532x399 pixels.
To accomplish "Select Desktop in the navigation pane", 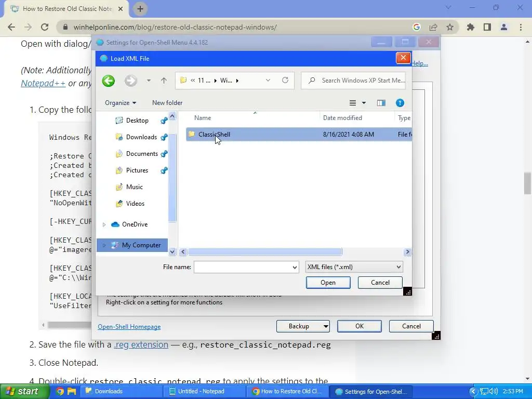I will (137, 121).
